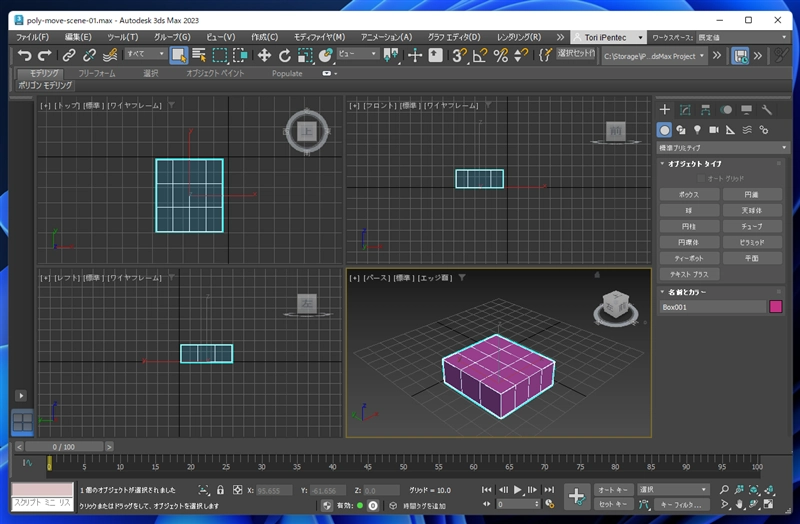Click the 円柱 create button
800x524 pixels.
689,226
